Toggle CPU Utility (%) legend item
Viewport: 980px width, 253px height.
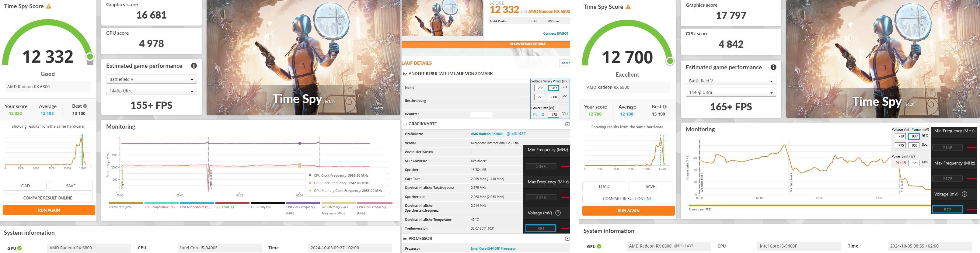[267, 206]
